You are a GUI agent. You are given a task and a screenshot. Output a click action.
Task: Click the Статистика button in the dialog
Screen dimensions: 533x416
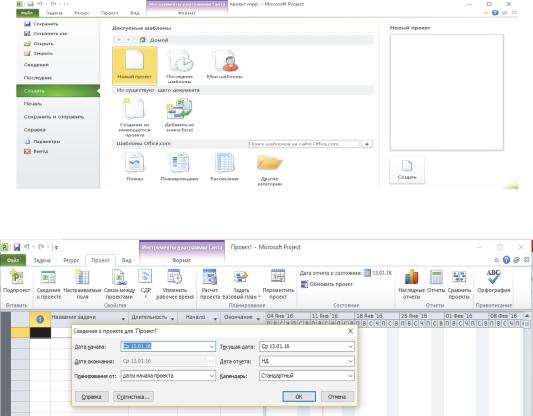[x=133, y=397]
